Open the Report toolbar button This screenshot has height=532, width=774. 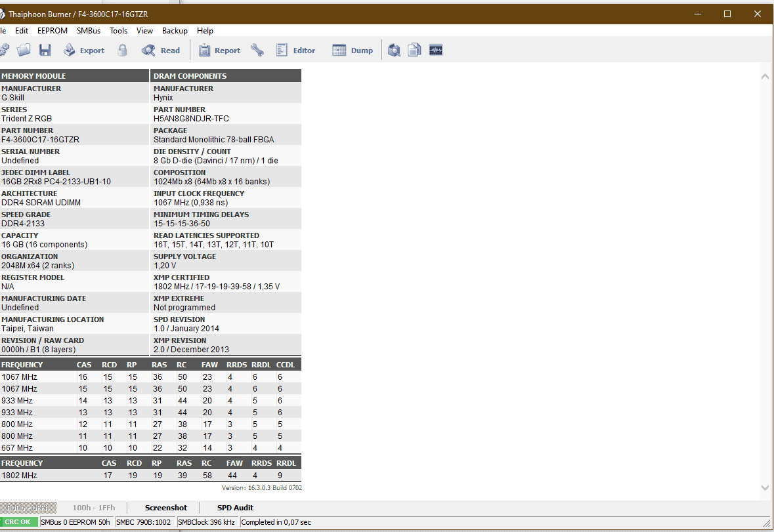219,50
